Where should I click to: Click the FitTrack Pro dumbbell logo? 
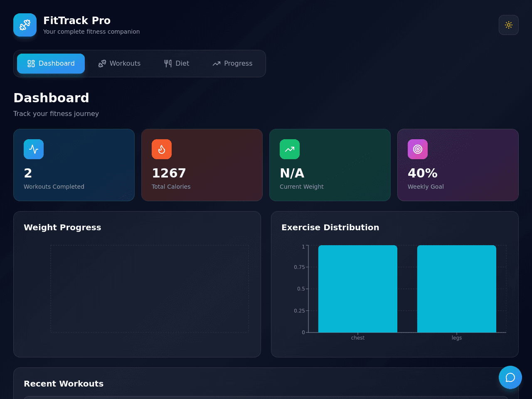(x=25, y=25)
